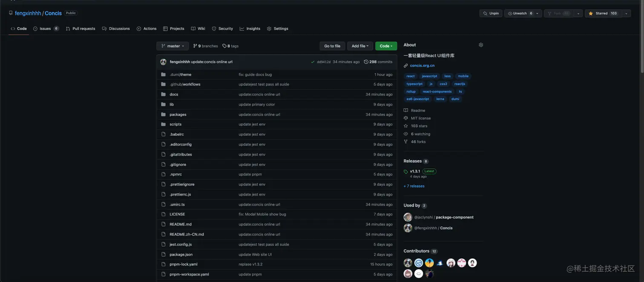Open the .umirc.ts file
The height and width of the screenshot is (282, 644).
point(177,204)
